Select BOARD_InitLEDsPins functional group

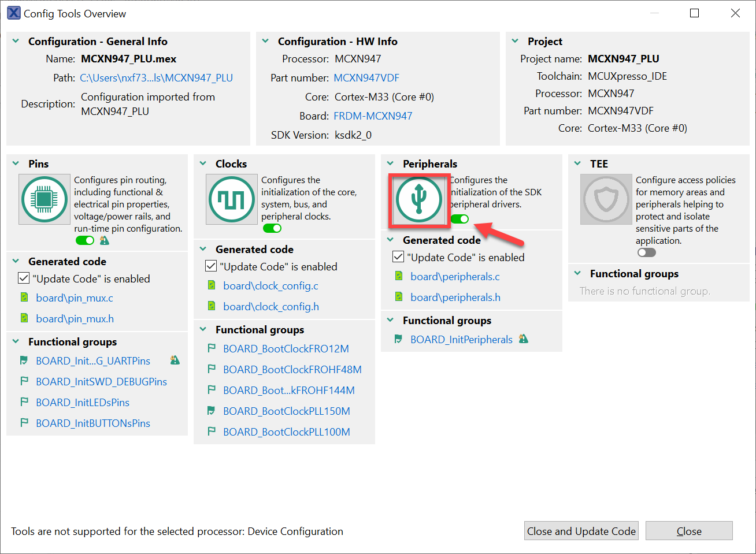(x=83, y=402)
